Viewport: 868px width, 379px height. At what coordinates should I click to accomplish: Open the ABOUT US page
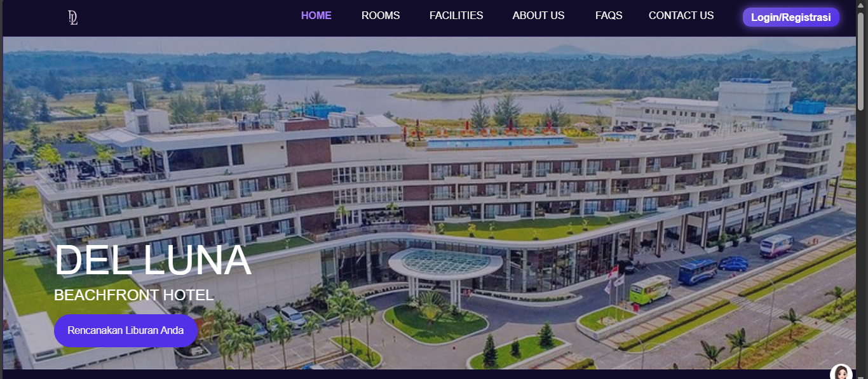pos(538,16)
